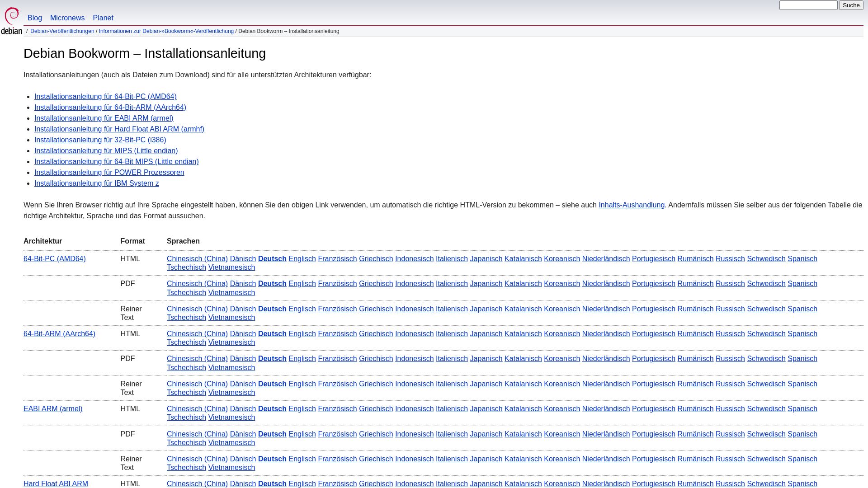This screenshot has height=488, width=868.
Task: Click the Debian swirl logo
Action: coord(11,20)
